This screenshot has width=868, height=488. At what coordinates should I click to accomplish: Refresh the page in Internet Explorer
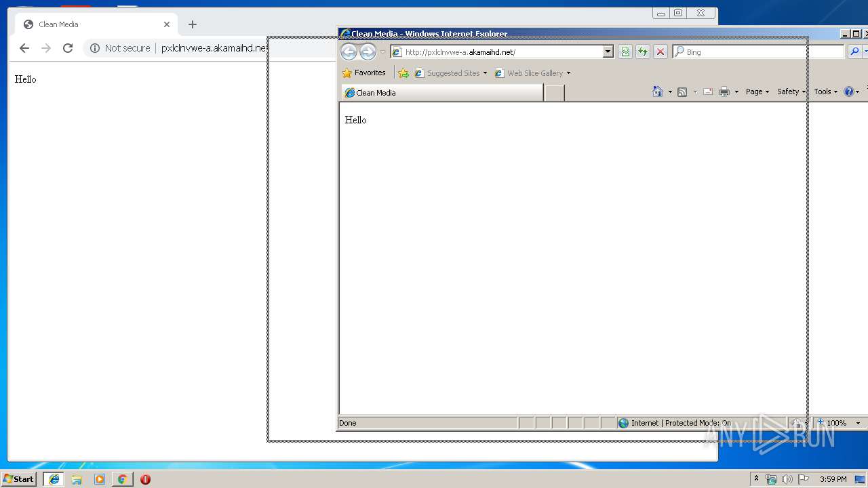643,52
